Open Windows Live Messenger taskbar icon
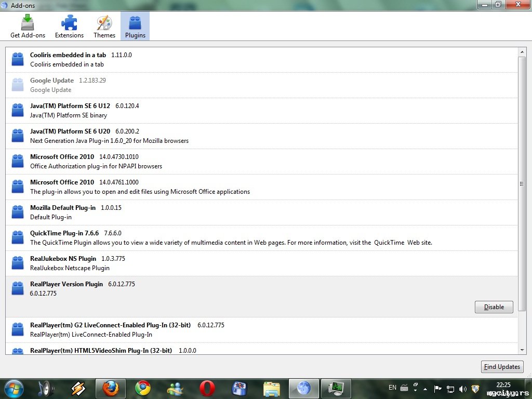This screenshot has width=532, height=399. (x=175, y=389)
